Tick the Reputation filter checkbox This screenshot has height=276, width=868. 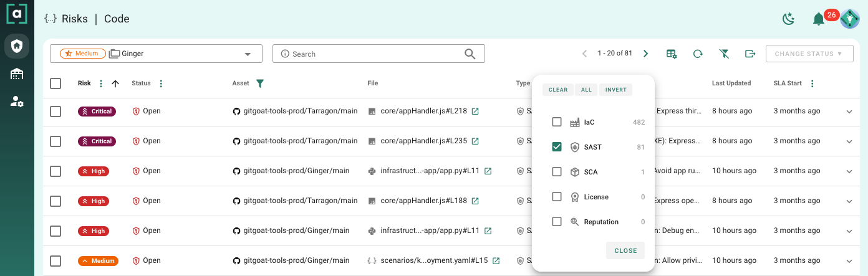point(557,222)
